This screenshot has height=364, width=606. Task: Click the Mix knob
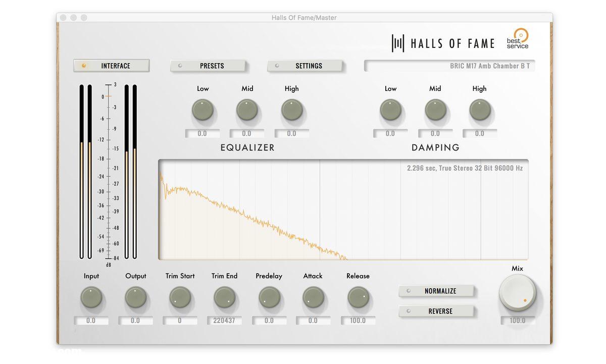click(x=517, y=293)
